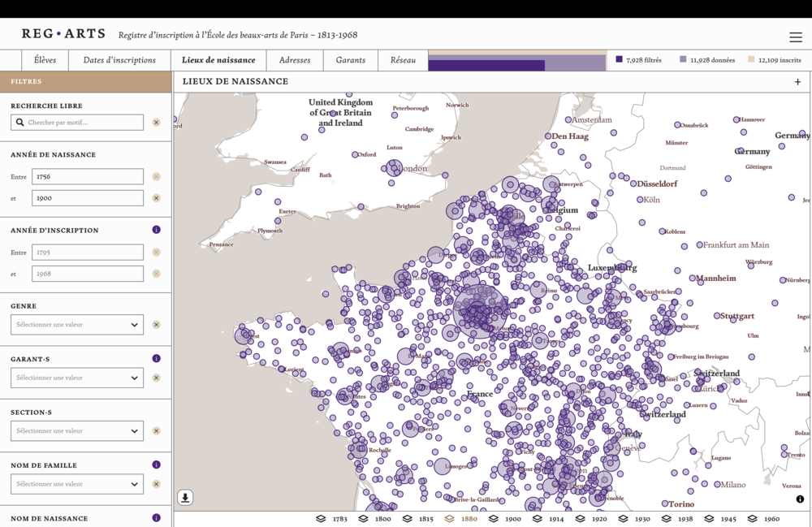This screenshot has height=527, width=812.
Task: Clear the Recherche libre search field
Action: [157, 123]
